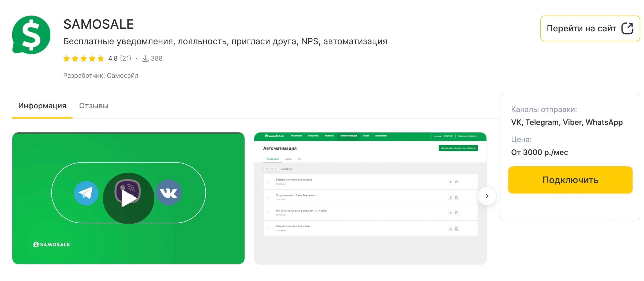
Task: Click the five-star rating stars
Action: tap(83, 58)
